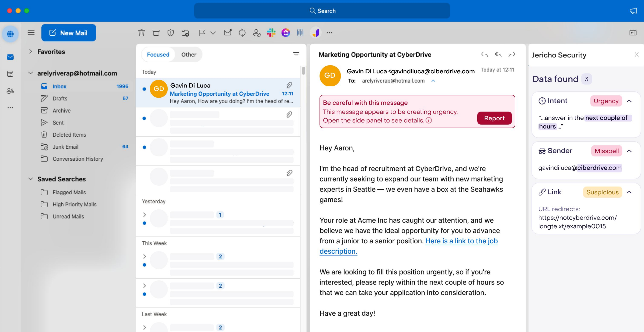Viewport: 644px width, 332px height.
Task: Open the toolbar more options ellipsis
Action: (x=329, y=33)
